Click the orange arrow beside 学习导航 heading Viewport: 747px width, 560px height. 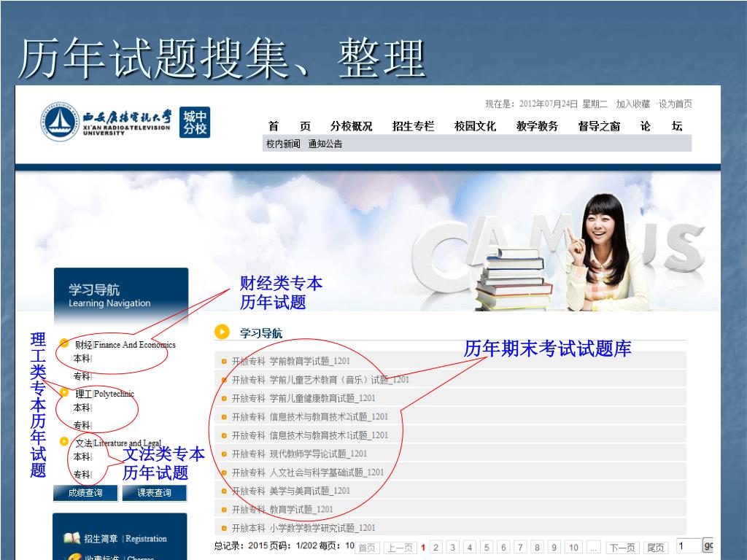[222, 332]
